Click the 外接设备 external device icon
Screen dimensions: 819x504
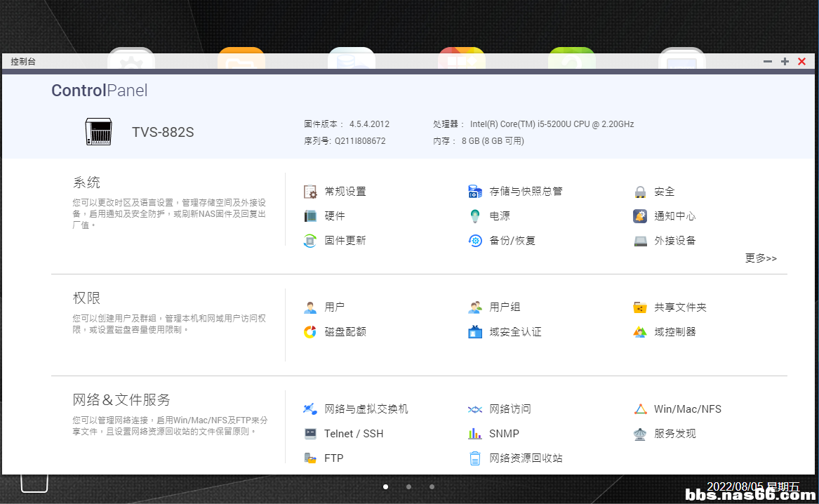(639, 241)
